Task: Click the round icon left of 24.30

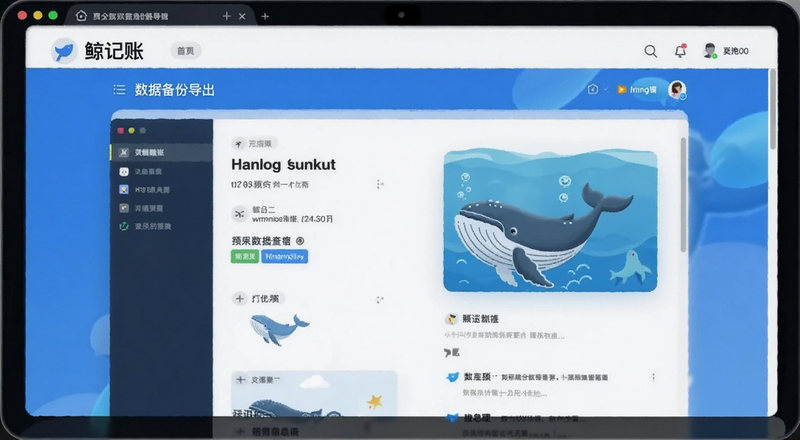Action: (x=239, y=214)
